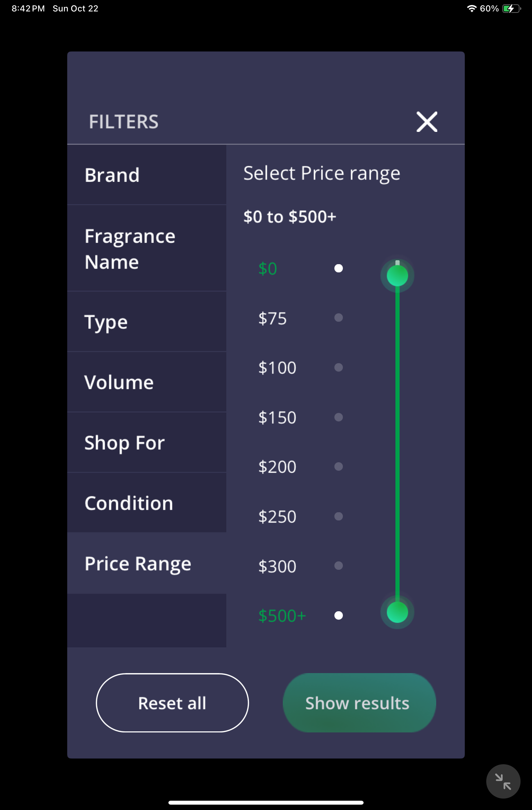Choose the $100 price point dot
This screenshot has height=810, width=532.
pos(339,367)
